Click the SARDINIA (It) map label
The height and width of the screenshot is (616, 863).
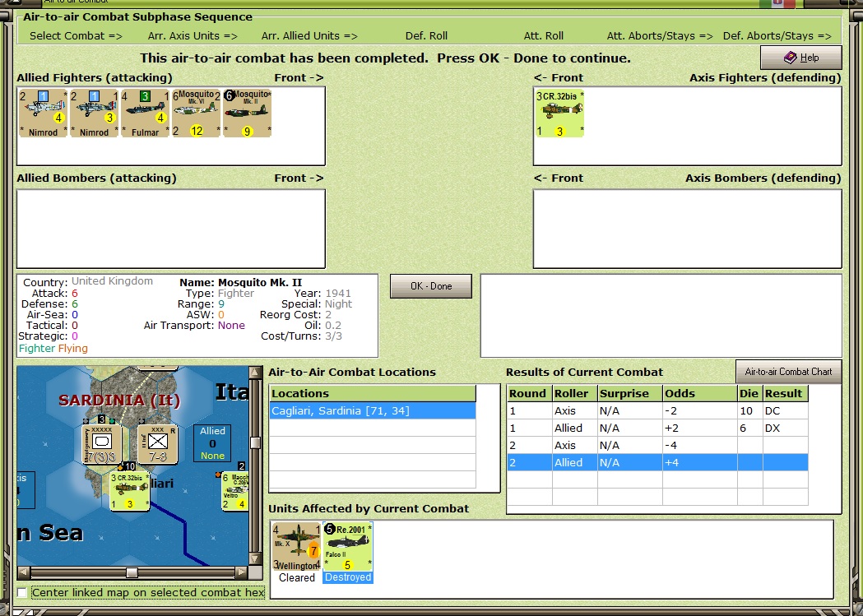(x=119, y=401)
